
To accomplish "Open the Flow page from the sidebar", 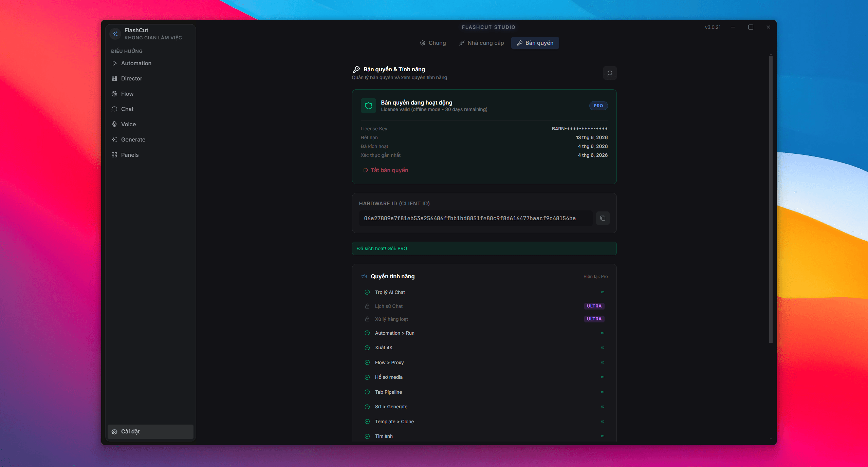I will pyautogui.click(x=150, y=94).
